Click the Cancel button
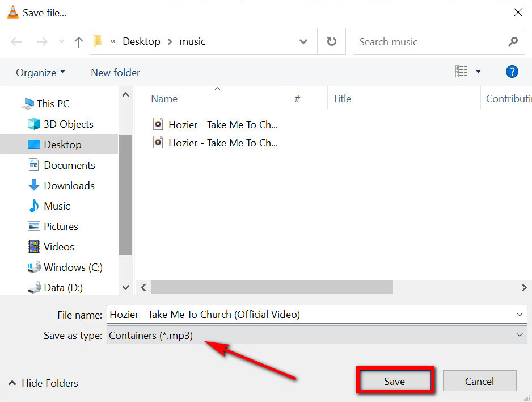Viewport: 532px width, 402px height. point(479,381)
